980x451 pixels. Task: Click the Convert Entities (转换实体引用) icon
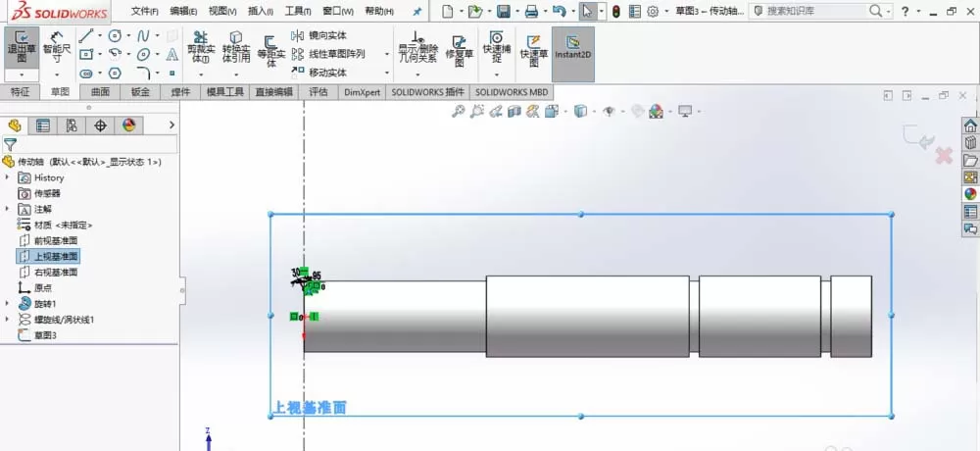pos(236,48)
